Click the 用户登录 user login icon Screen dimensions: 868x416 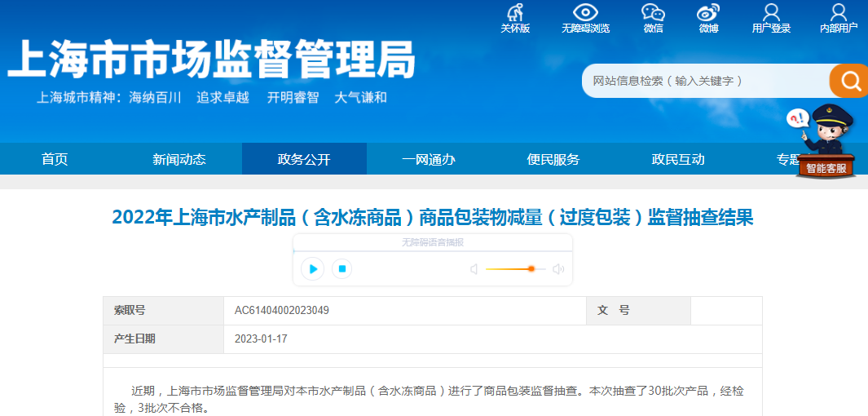[771, 12]
